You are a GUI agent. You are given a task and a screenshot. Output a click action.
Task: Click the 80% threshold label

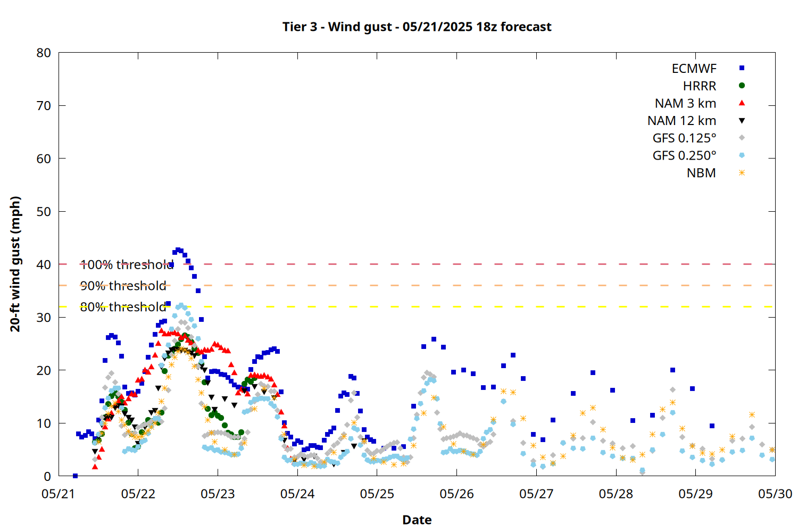click(123, 307)
